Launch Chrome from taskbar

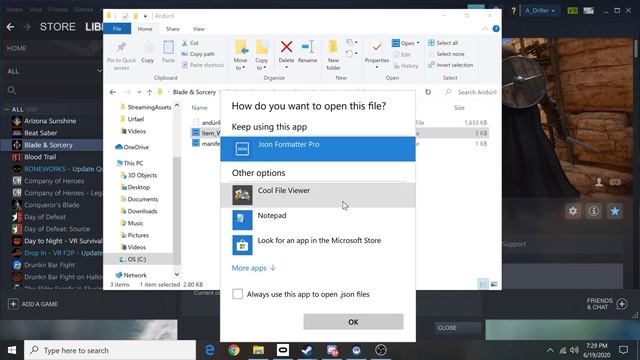click(x=234, y=350)
